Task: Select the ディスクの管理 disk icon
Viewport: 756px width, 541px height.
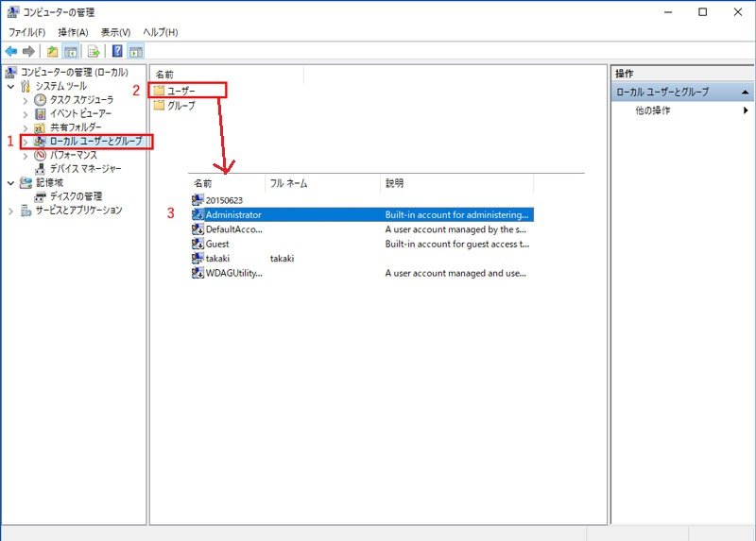Action: coord(40,196)
